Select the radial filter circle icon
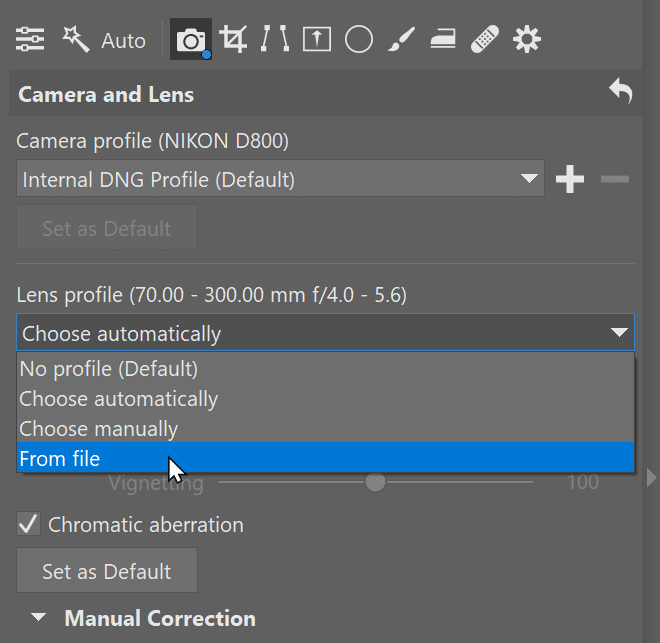The width and height of the screenshot is (660, 643). pos(359,40)
